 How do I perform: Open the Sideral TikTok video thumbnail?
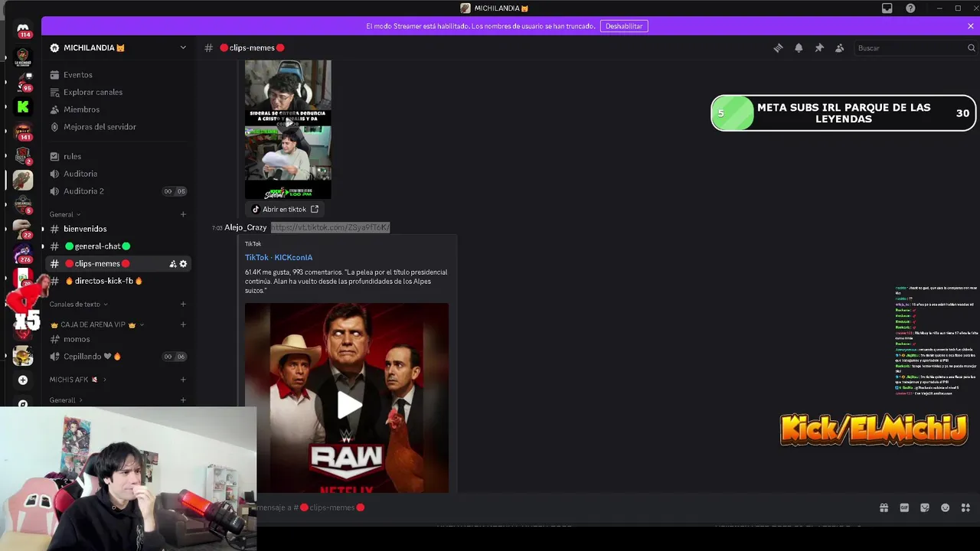click(x=288, y=130)
